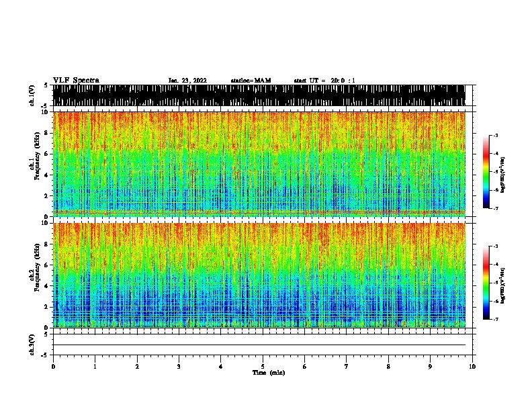Viewport: 532px width, 411px height.
Task: Select the date text "Jan. 23, 2022"
Action: click(x=187, y=81)
